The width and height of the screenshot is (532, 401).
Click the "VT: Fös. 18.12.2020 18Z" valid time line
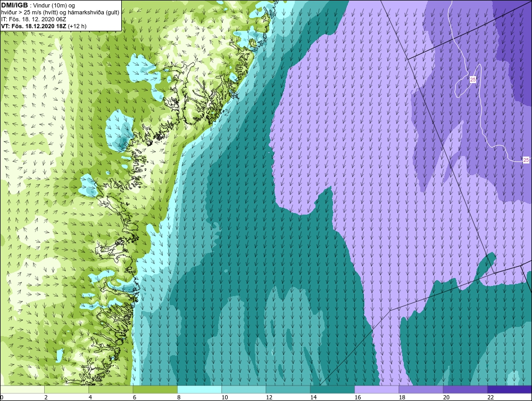point(34,26)
